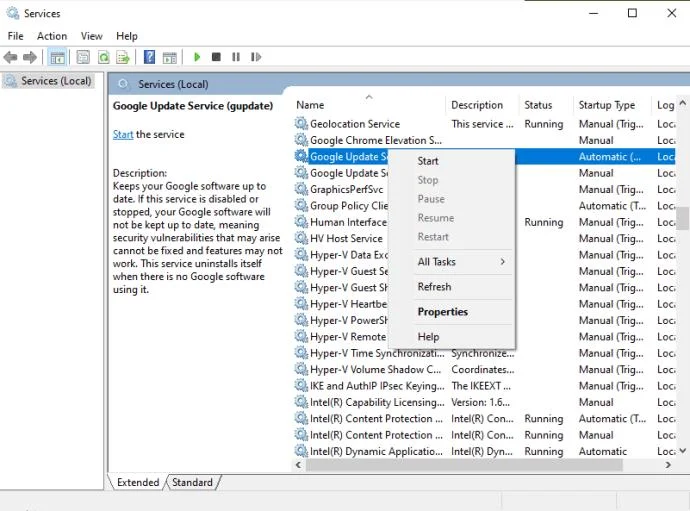This screenshot has height=511, width=690.
Task: Click the gear icon of IKE and AuthIP IPsec Keying
Action: pyautogui.click(x=301, y=386)
